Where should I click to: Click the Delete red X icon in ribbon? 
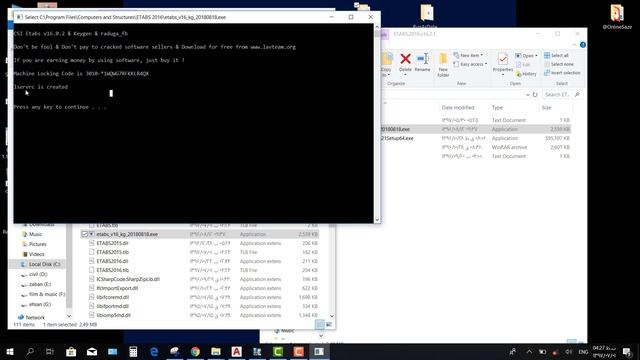[405, 59]
